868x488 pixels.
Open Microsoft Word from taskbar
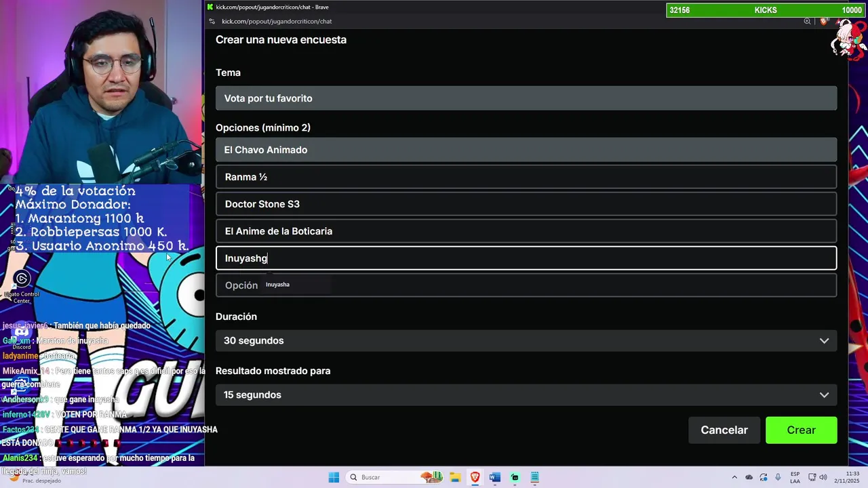coord(494,477)
